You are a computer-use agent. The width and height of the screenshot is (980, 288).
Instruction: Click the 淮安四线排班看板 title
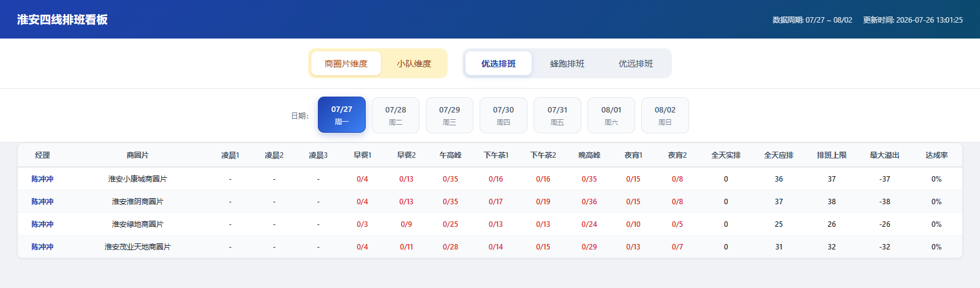pyautogui.click(x=62, y=20)
